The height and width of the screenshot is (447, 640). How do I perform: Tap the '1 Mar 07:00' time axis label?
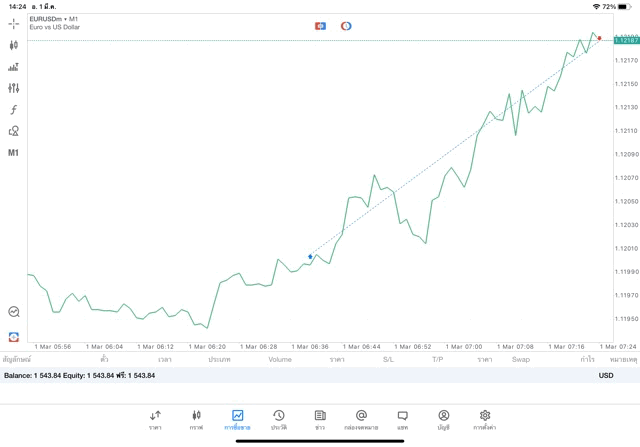click(x=464, y=347)
